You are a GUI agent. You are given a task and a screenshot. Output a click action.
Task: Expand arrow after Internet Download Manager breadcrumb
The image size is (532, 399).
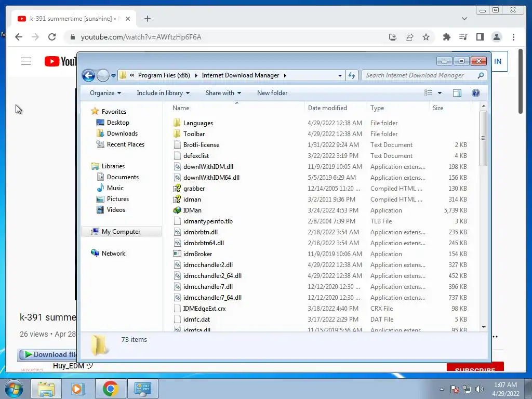tap(285, 75)
